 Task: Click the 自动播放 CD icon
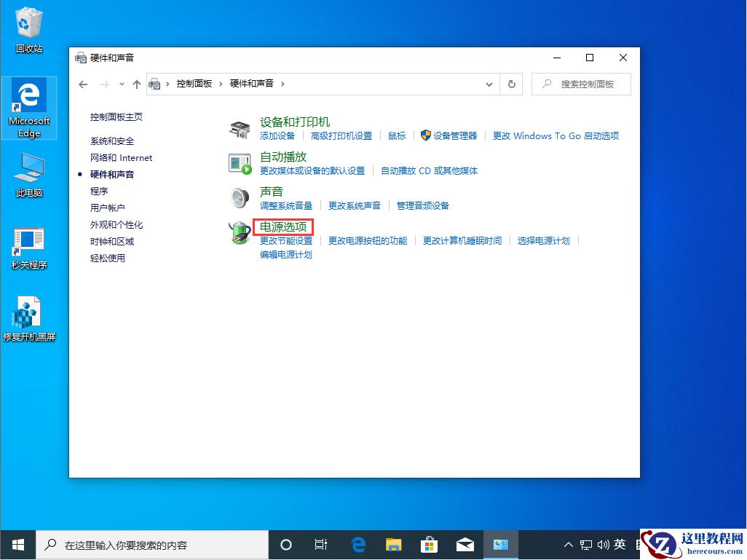coord(239,163)
